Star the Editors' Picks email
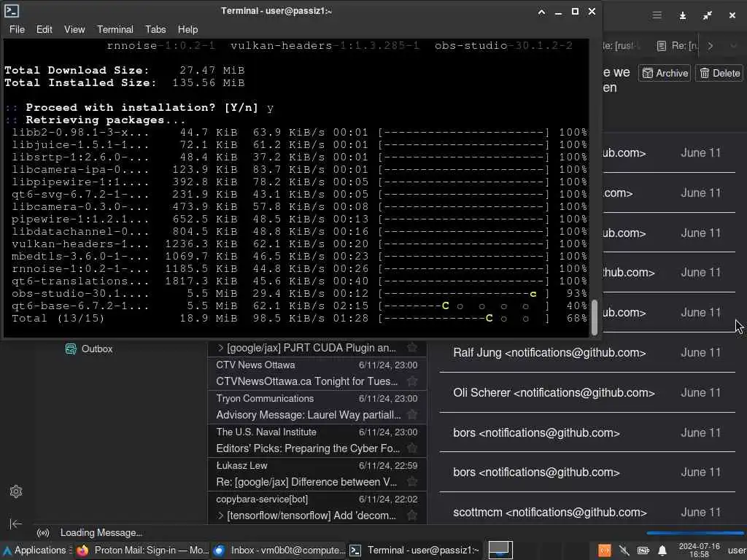Screen dimensions: 747x560 412,448
